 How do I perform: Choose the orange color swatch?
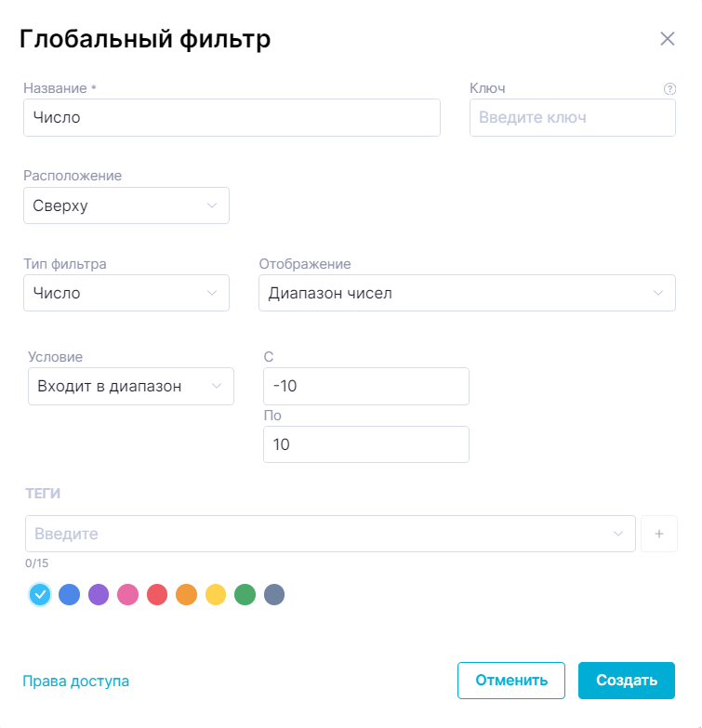[186, 594]
